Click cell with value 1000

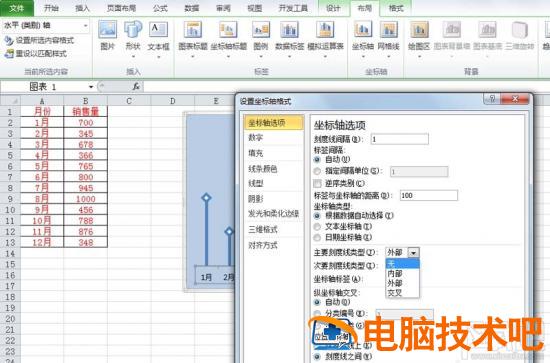(85, 199)
